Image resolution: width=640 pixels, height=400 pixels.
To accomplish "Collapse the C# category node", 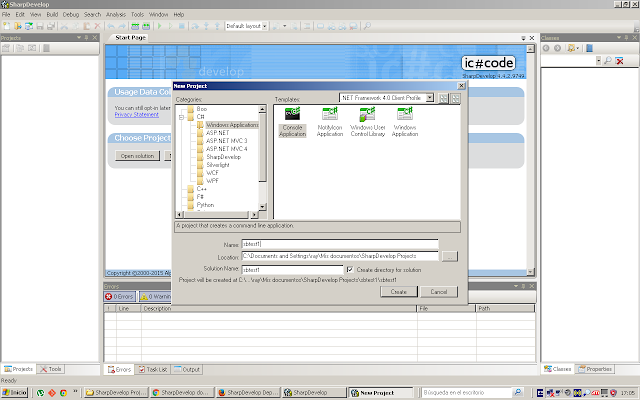I will (x=182, y=117).
